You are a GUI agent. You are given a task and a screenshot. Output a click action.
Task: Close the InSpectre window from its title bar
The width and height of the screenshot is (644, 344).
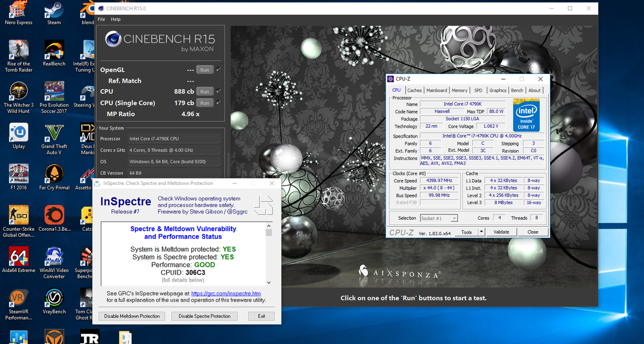pyautogui.click(x=272, y=183)
